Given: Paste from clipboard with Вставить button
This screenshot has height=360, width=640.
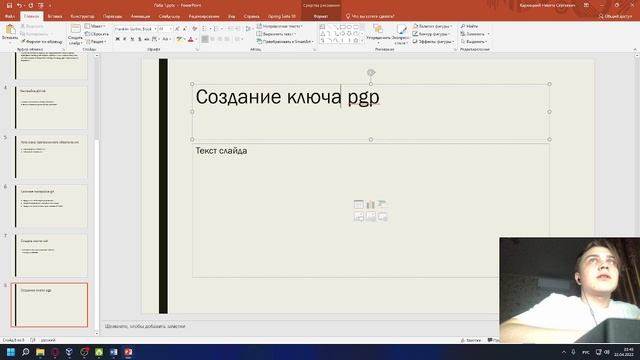Looking at the screenshot, I should [10, 34].
